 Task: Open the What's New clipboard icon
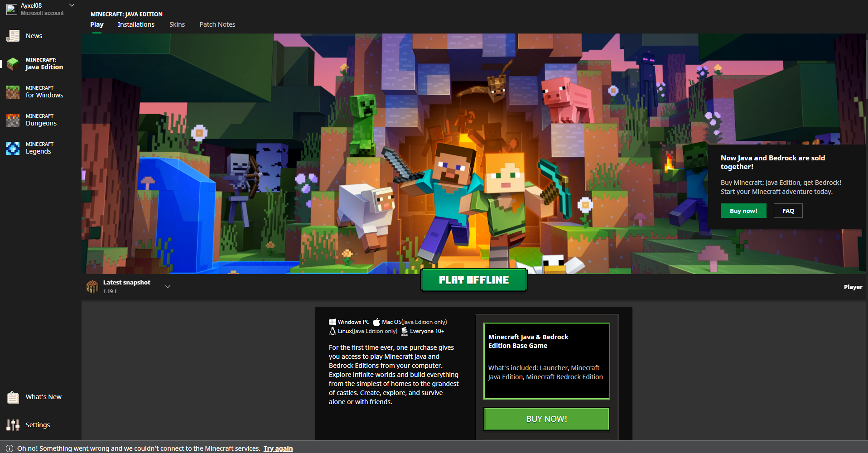pyautogui.click(x=13, y=397)
